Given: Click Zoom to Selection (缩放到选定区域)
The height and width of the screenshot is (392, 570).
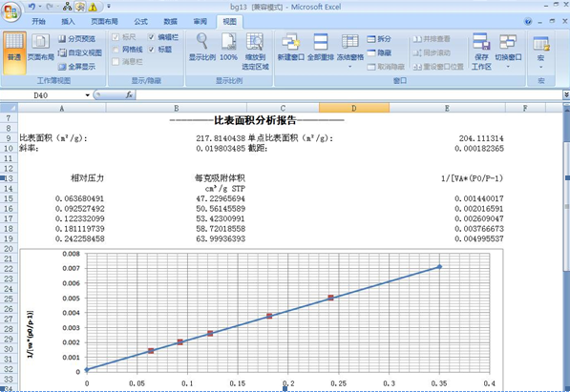Looking at the screenshot, I should point(255,52).
